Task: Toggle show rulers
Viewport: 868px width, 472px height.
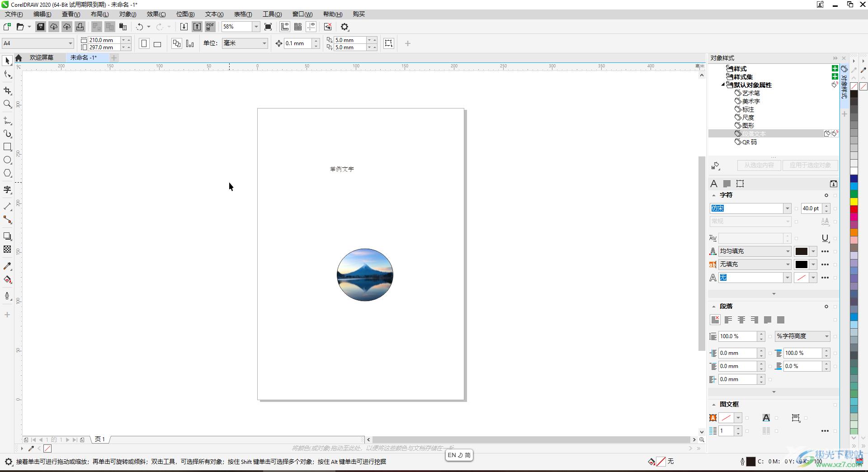Action: click(x=285, y=27)
